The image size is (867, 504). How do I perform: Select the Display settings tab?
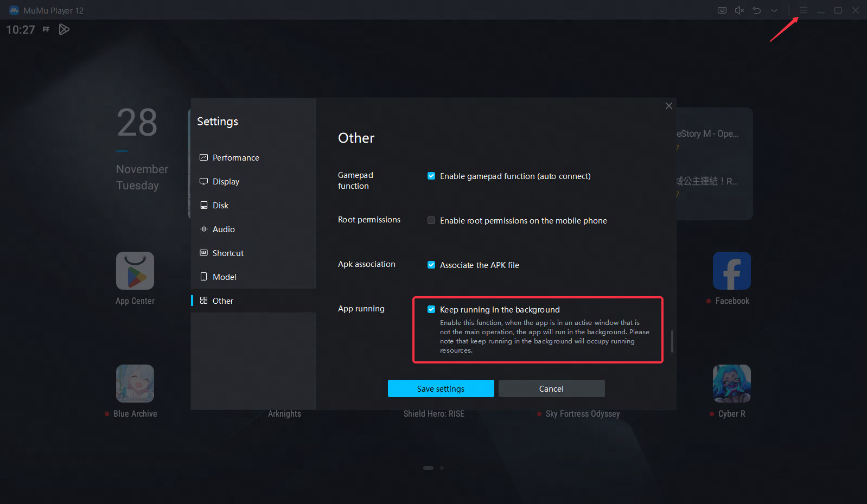point(226,182)
